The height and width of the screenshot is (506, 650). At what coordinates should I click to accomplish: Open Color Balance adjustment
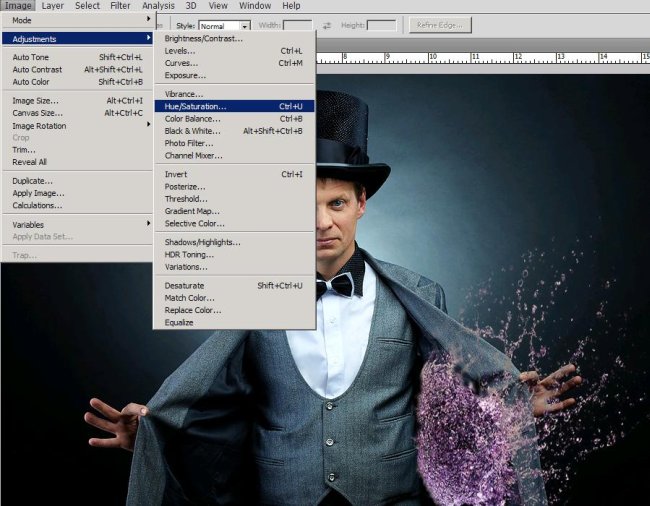click(x=234, y=119)
